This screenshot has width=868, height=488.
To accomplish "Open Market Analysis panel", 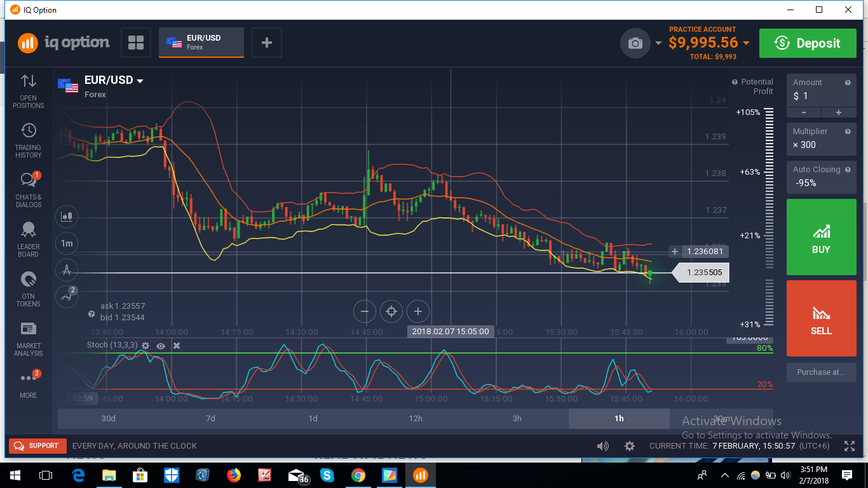I will tap(28, 339).
